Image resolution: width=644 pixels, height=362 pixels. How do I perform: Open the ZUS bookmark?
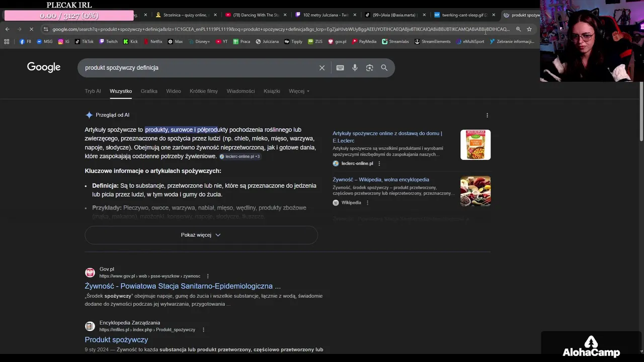315,42
